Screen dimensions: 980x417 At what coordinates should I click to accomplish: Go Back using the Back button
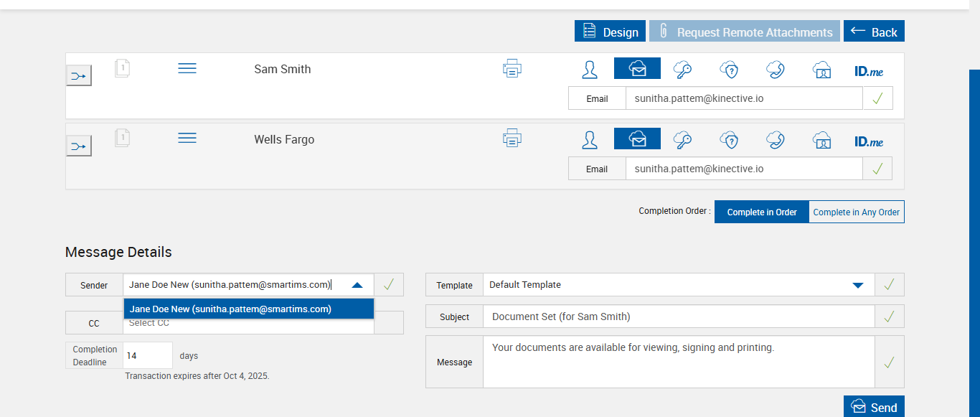coord(874,32)
